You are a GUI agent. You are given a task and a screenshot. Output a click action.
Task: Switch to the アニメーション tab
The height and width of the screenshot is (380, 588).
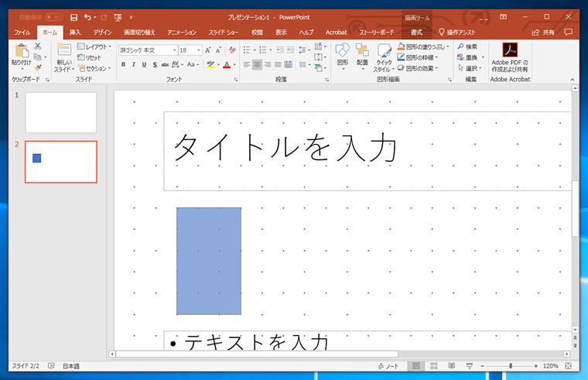(x=182, y=33)
